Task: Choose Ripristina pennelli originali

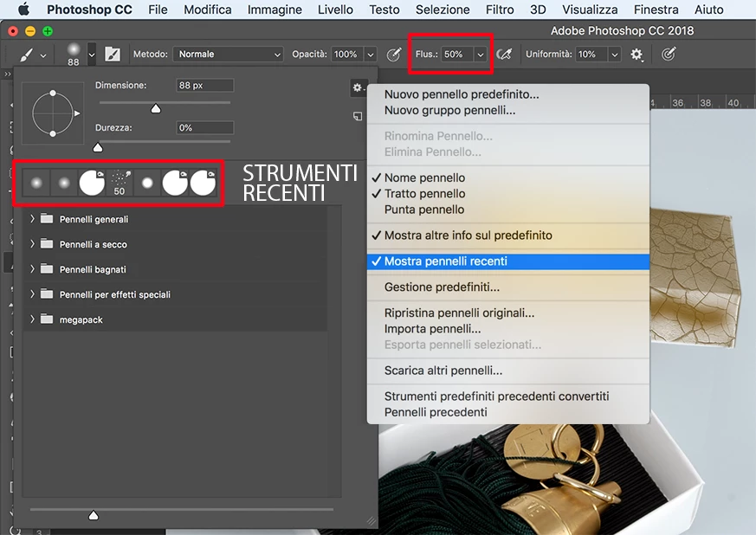Action: click(x=508, y=313)
